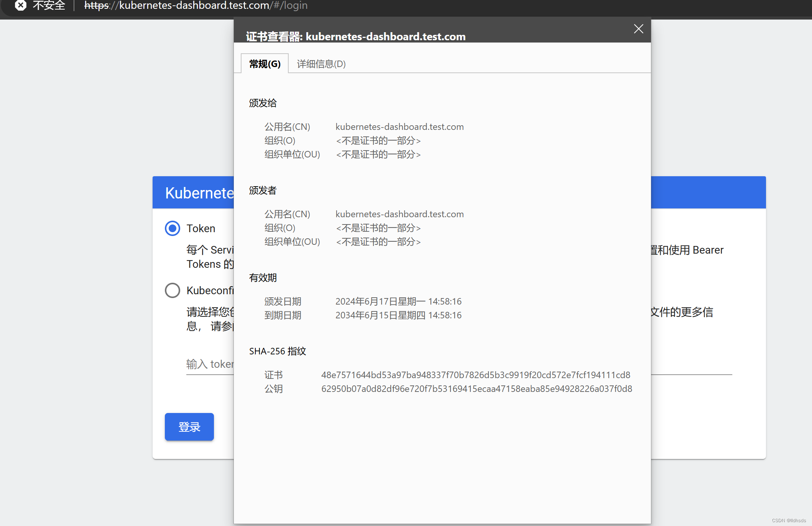The width and height of the screenshot is (812, 526).
Task: Click the 颁发给 section heading
Action: click(263, 103)
